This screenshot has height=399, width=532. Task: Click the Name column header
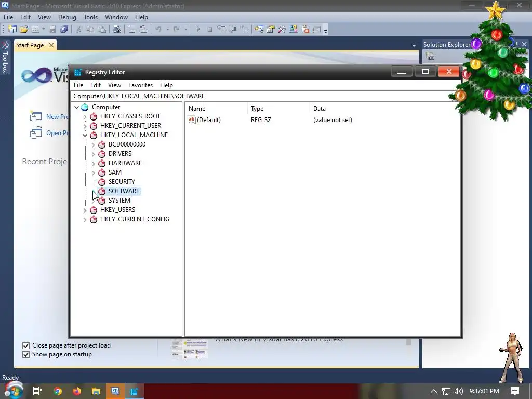click(x=197, y=109)
